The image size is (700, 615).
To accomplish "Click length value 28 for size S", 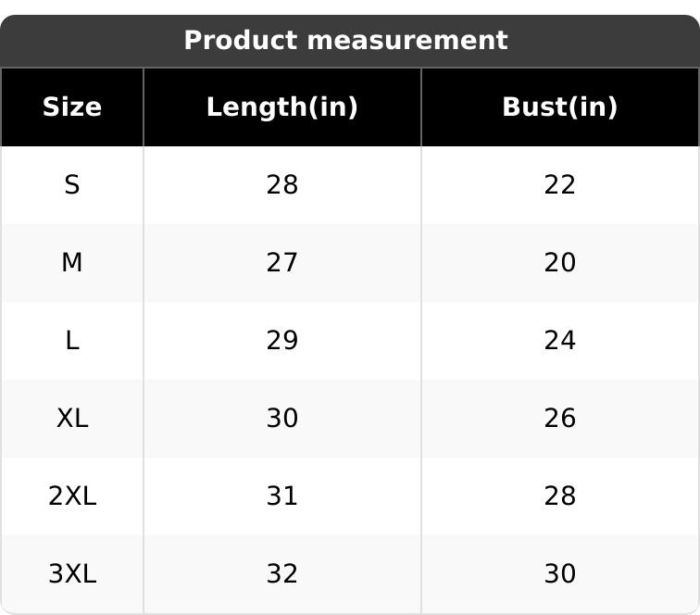I will tap(281, 185).
